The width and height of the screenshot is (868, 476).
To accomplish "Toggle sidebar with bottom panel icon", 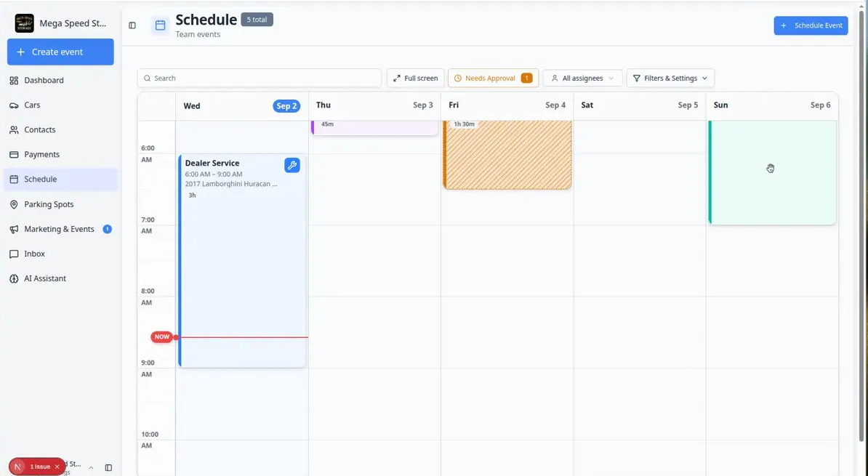I will 108,468.
